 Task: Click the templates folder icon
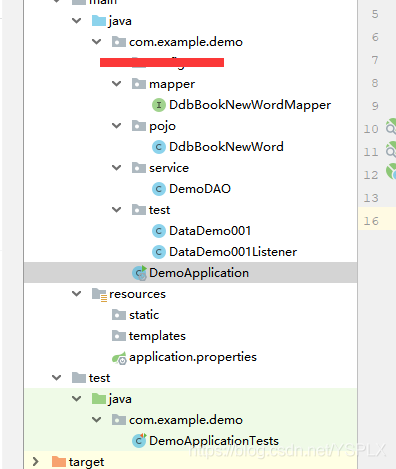(x=119, y=336)
